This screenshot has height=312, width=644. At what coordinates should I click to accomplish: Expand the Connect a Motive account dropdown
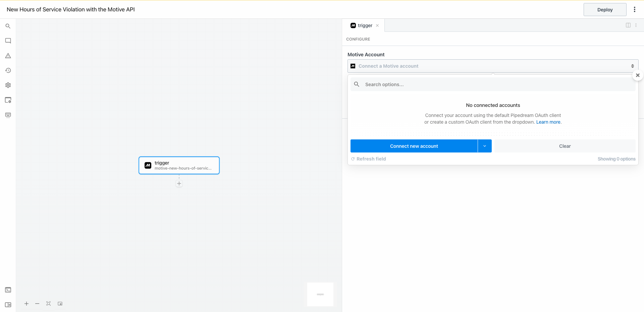coord(492,66)
